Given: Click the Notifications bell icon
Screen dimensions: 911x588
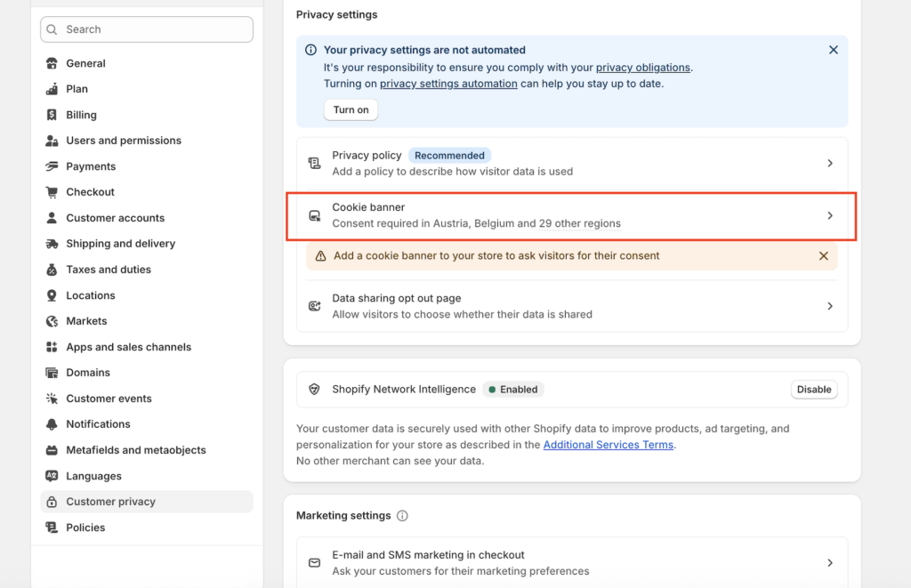Looking at the screenshot, I should (52, 424).
